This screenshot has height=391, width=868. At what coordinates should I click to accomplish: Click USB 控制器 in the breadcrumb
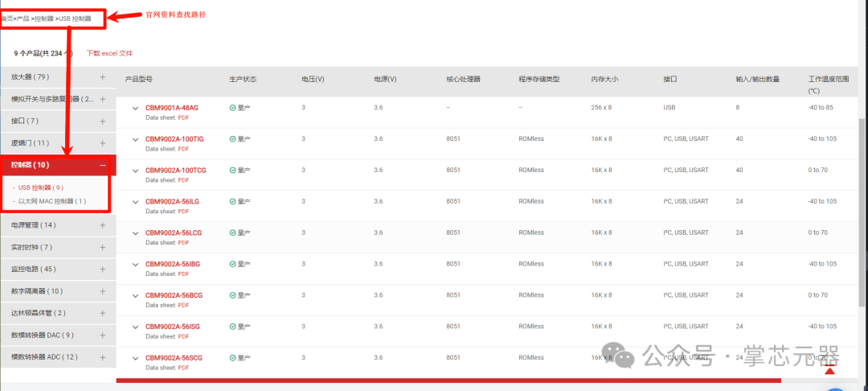pos(75,19)
